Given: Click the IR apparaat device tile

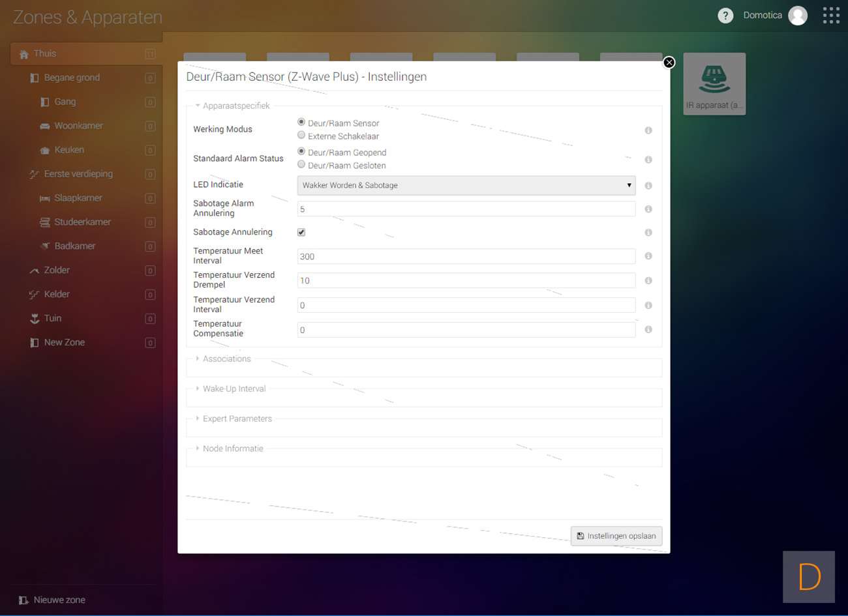Looking at the screenshot, I should [x=714, y=84].
